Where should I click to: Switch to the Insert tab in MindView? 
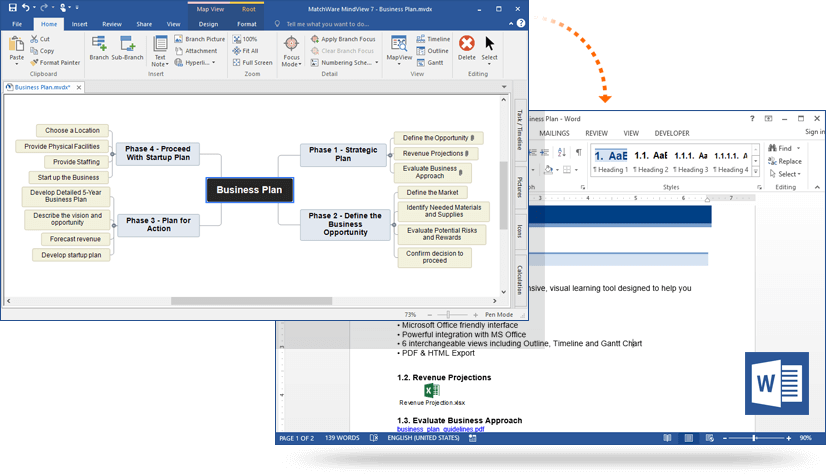(x=80, y=24)
